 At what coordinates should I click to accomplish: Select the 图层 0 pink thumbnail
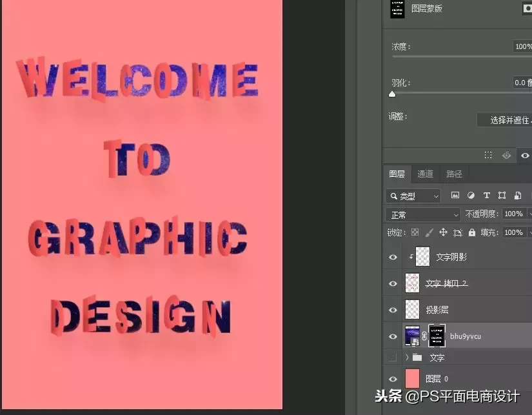(x=412, y=378)
